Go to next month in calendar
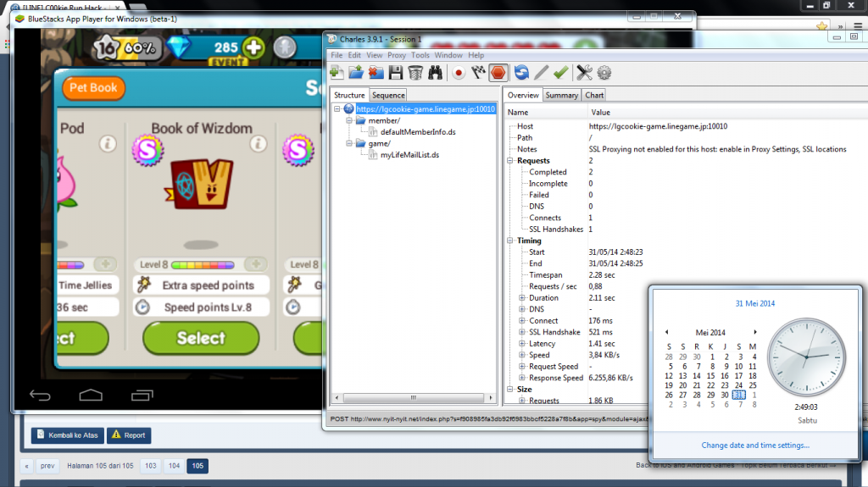The width and height of the screenshot is (868, 487). [754, 332]
